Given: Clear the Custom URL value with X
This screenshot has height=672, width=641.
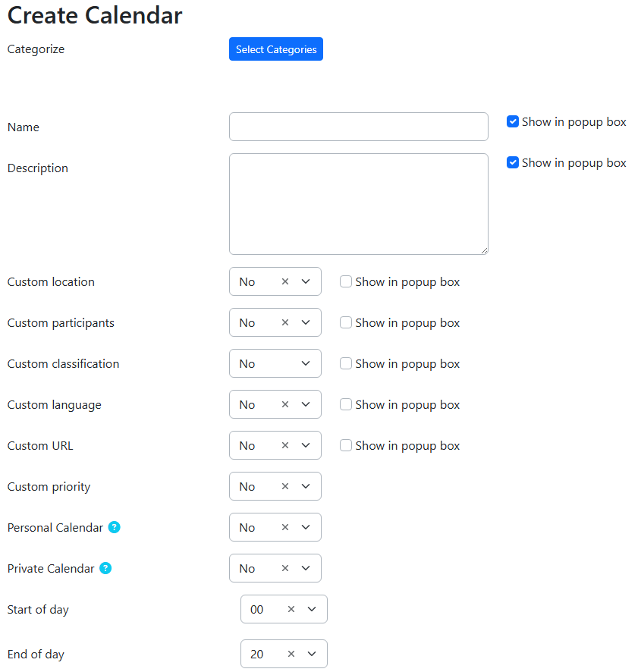Looking at the screenshot, I should coord(285,445).
